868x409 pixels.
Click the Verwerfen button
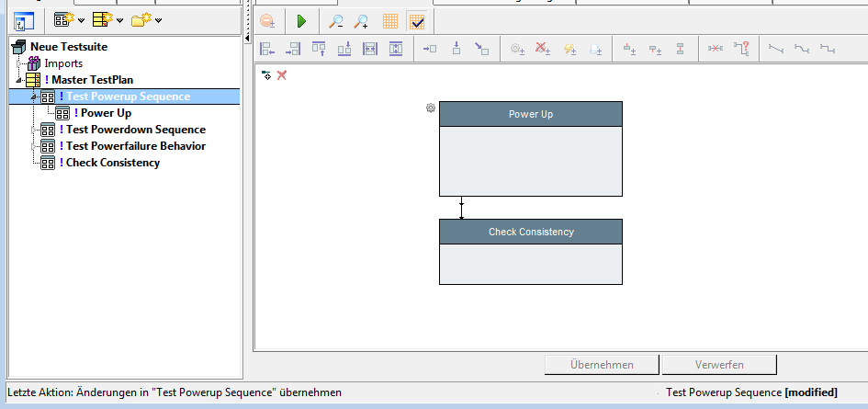coord(719,365)
